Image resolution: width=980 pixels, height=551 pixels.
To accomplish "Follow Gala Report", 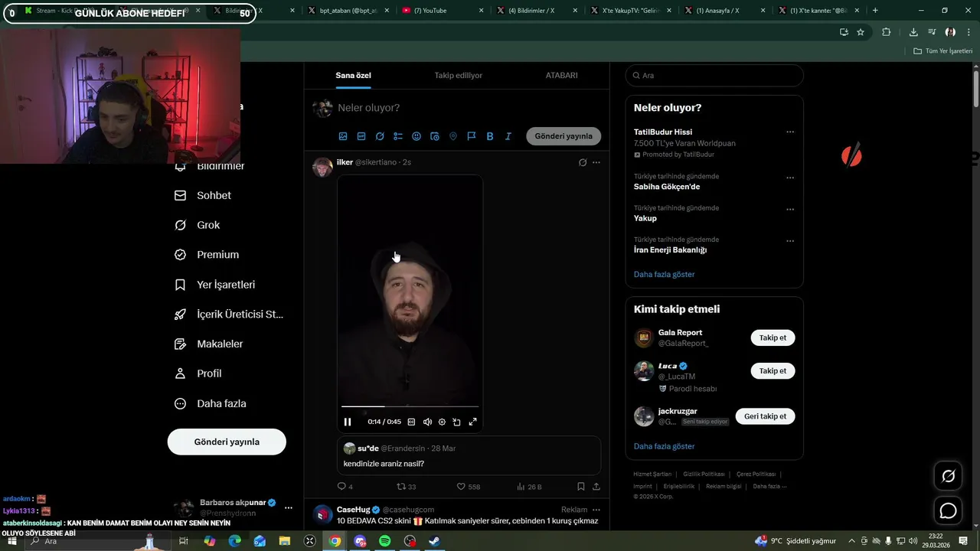I will [x=773, y=337].
